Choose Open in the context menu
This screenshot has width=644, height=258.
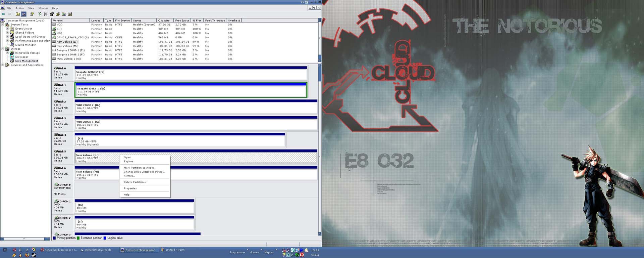coord(145,157)
